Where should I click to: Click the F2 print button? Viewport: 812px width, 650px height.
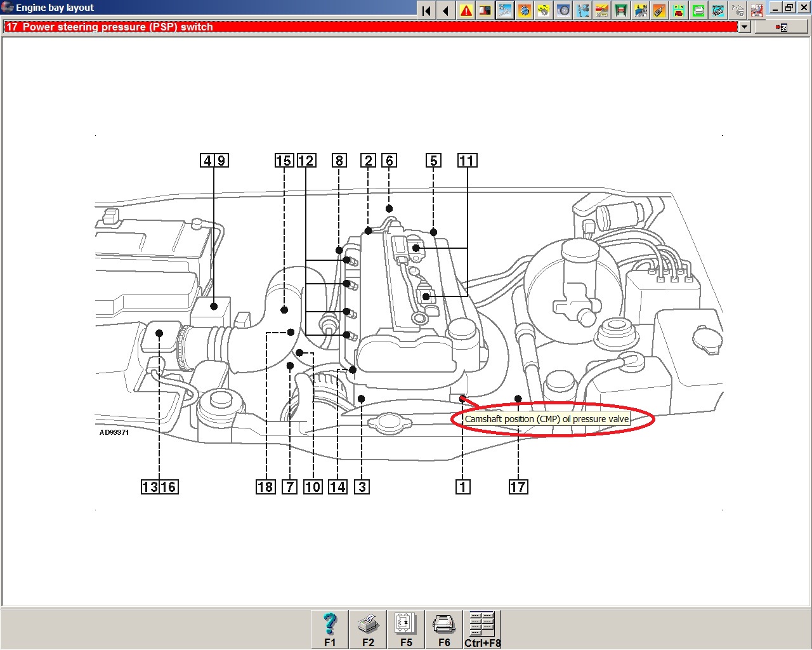click(x=368, y=628)
